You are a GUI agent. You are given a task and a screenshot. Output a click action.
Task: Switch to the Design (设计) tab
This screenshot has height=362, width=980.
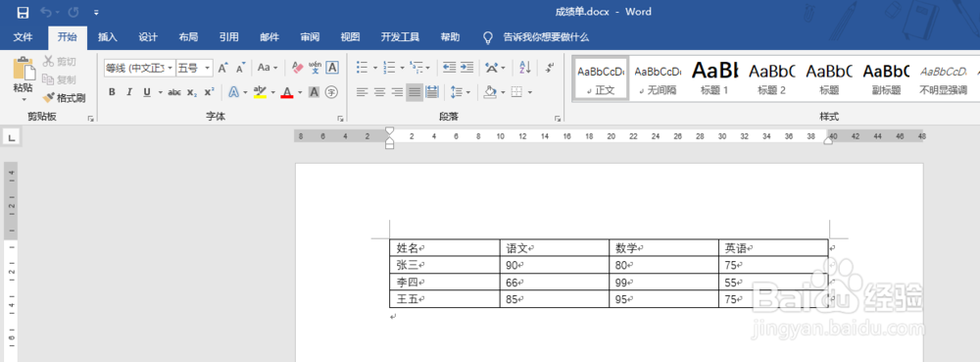(148, 37)
